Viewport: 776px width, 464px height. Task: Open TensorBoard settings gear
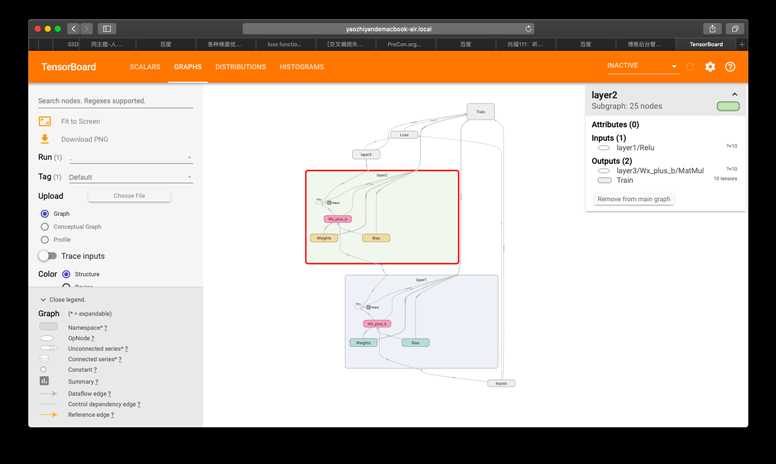click(x=710, y=67)
